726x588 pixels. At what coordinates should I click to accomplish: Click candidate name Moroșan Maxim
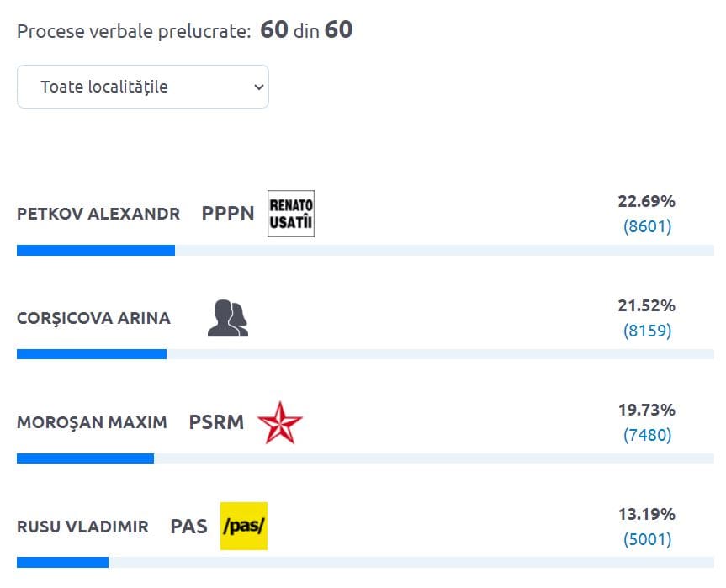pyautogui.click(x=92, y=422)
